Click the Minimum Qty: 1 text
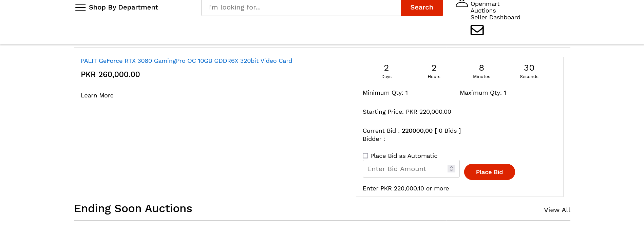The width and height of the screenshot is (644, 241). tap(385, 93)
